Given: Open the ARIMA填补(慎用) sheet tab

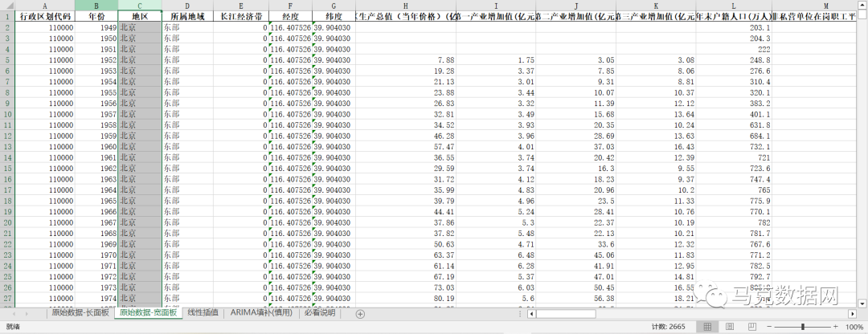Looking at the screenshot, I should 261,313.
